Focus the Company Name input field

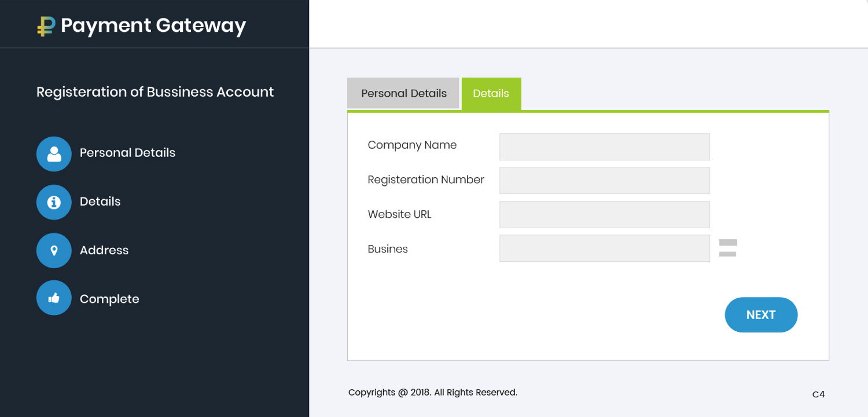point(604,147)
